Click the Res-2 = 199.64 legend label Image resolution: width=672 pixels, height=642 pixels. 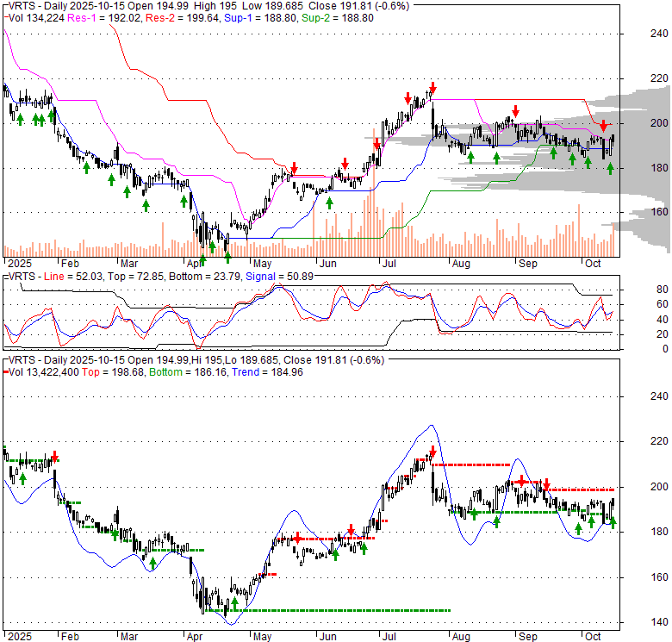183,18
